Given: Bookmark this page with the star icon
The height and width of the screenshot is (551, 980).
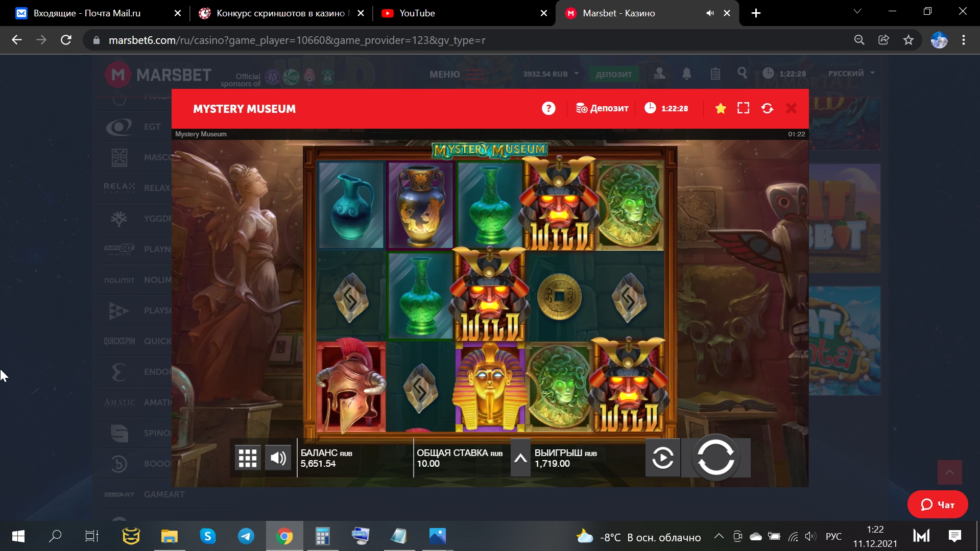Looking at the screenshot, I should [908, 40].
